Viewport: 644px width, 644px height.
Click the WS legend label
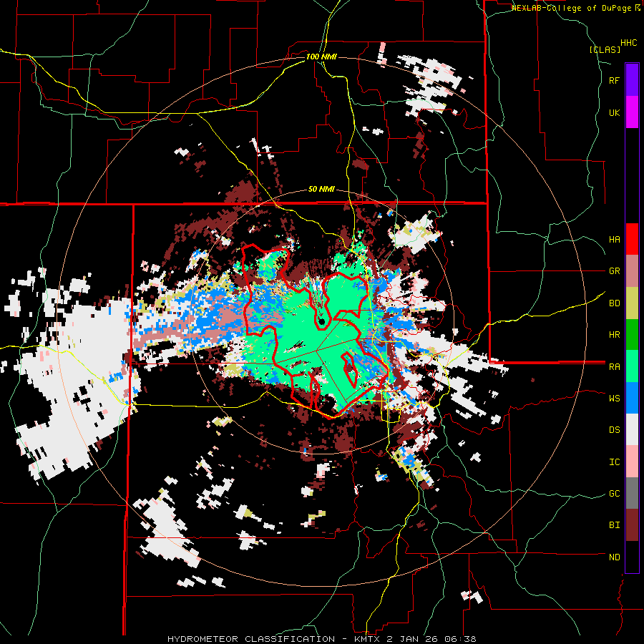point(614,399)
